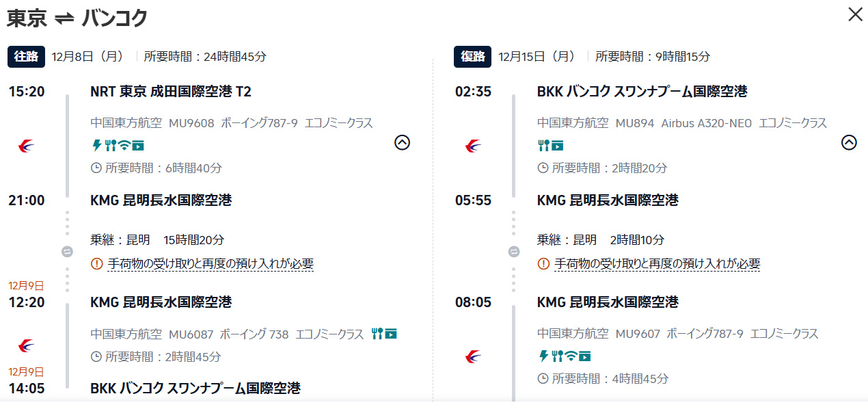Select the 復路 return label
Image resolution: width=868 pixels, height=407 pixels.
point(472,56)
